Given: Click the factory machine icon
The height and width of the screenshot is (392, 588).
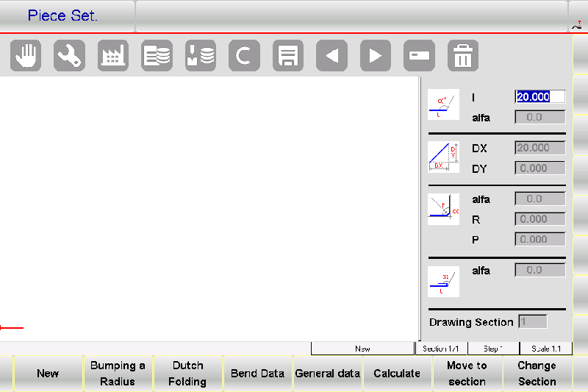Looking at the screenshot, I should 113,55.
